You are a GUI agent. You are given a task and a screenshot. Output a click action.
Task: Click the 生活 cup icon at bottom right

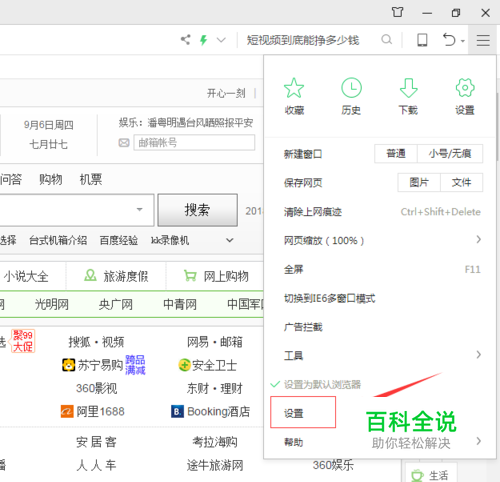tap(417, 475)
